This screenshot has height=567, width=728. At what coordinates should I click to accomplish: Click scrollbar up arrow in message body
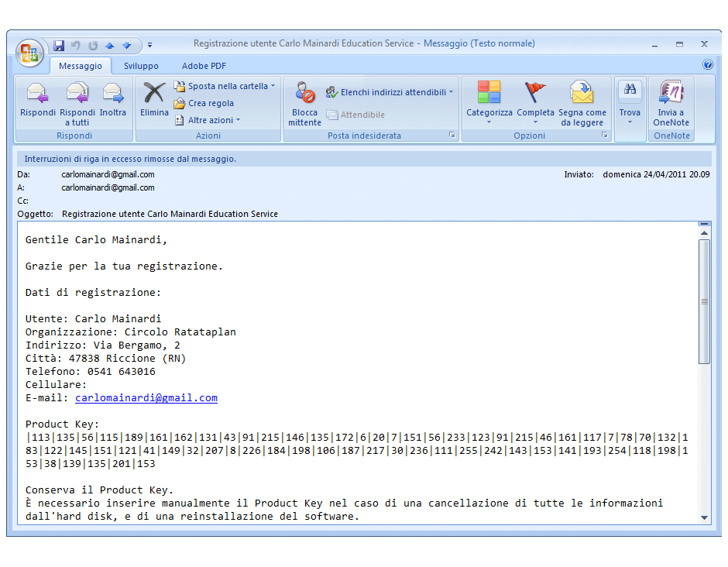click(704, 233)
